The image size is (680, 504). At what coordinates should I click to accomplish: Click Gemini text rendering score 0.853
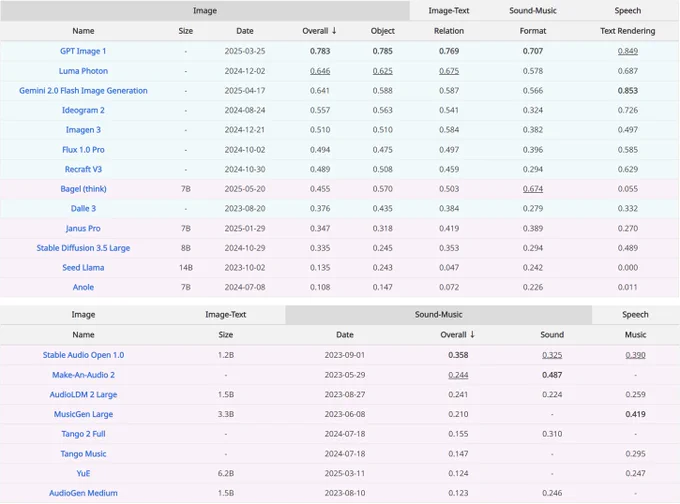[628, 91]
